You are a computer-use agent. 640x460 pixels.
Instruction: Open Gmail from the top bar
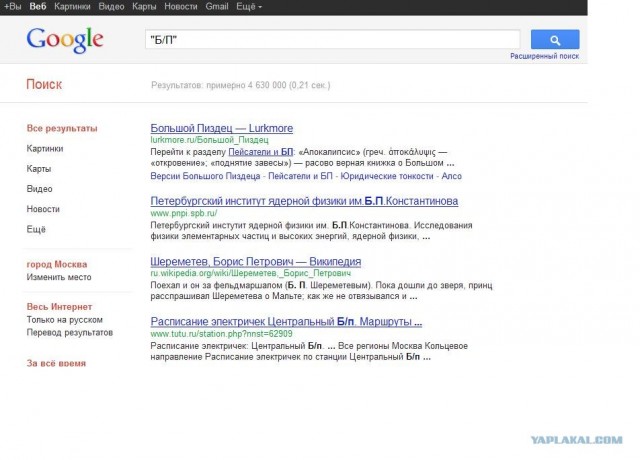pos(217,7)
